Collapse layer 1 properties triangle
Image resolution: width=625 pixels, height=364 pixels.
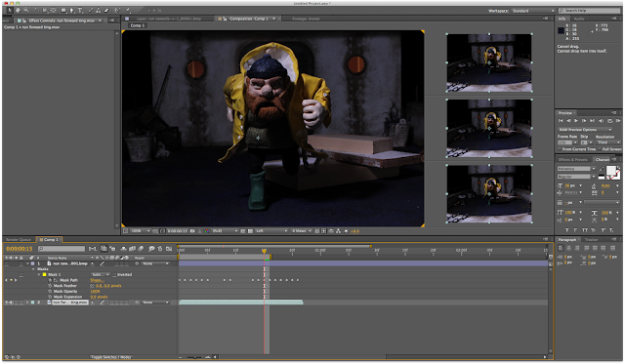[x=27, y=263]
